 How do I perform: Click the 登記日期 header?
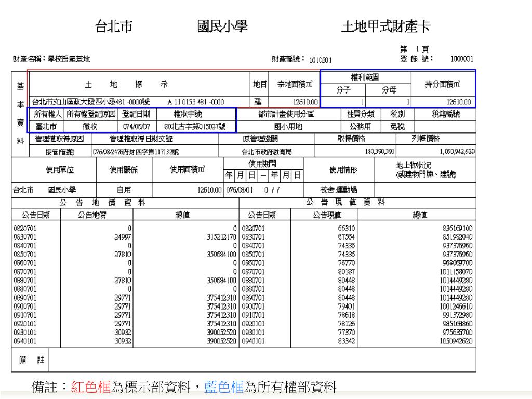click(137, 114)
